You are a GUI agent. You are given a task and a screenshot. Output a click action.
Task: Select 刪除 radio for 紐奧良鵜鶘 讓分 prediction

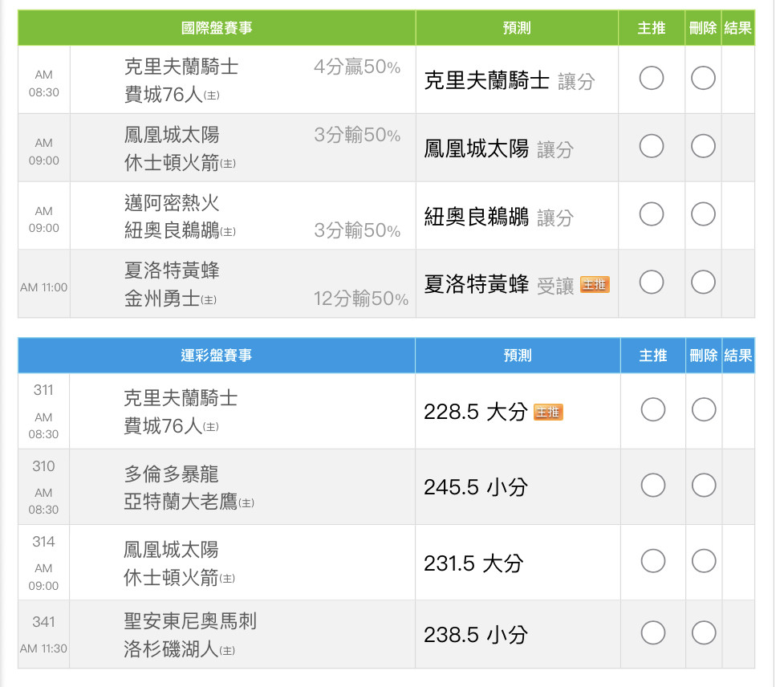tap(703, 214)
